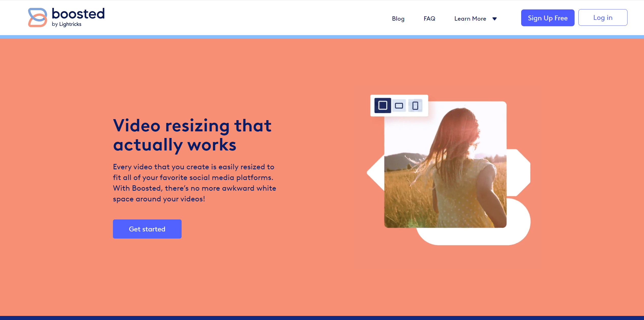
Task: Select the landscape aspect ratio icon
Action: 399,106
